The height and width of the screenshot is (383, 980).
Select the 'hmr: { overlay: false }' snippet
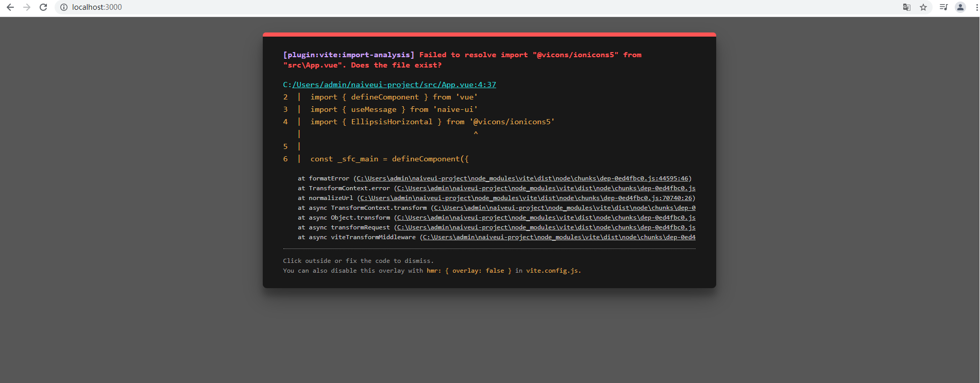click(469, 271)
